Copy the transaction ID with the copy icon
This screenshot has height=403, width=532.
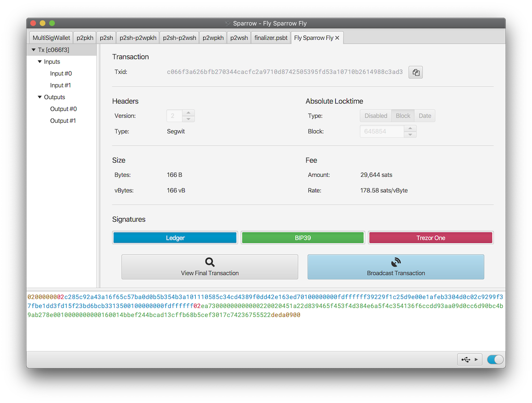coord(415,72)
